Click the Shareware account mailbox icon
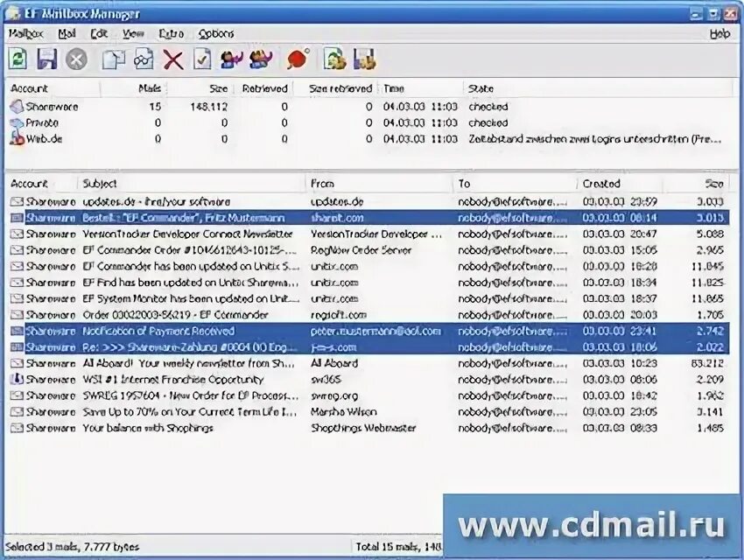 17,107
